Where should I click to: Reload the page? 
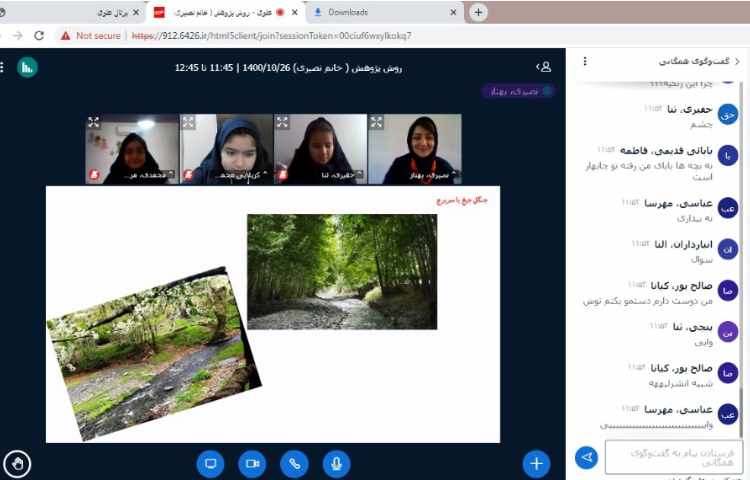tap(38, 35)
